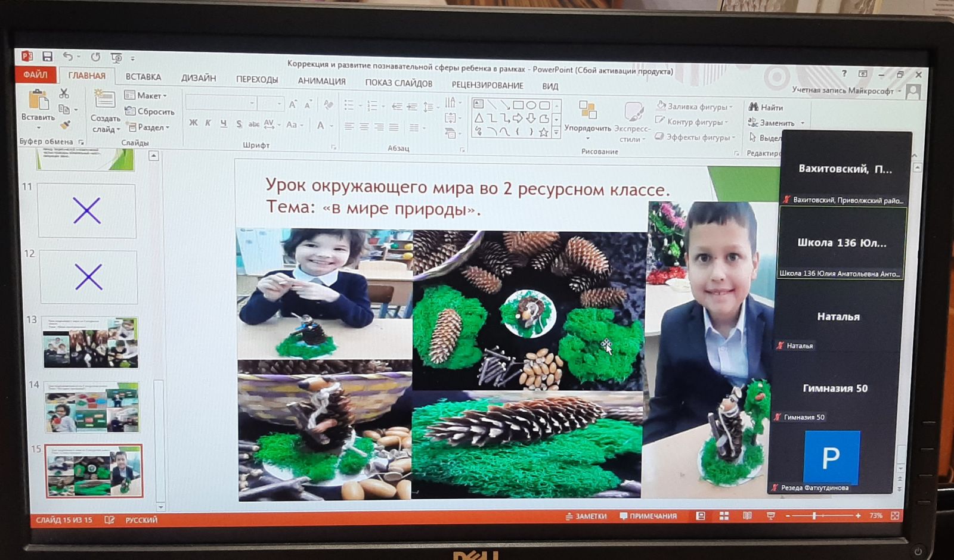Click the zoom slider handle
This screenshot has width=954, height=560.
(x=814, y=516)
